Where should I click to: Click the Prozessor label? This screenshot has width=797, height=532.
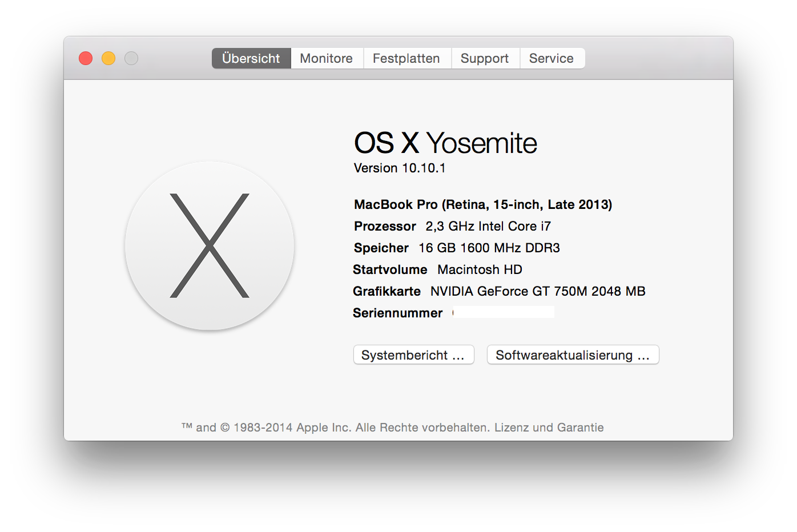pos(385,226)
